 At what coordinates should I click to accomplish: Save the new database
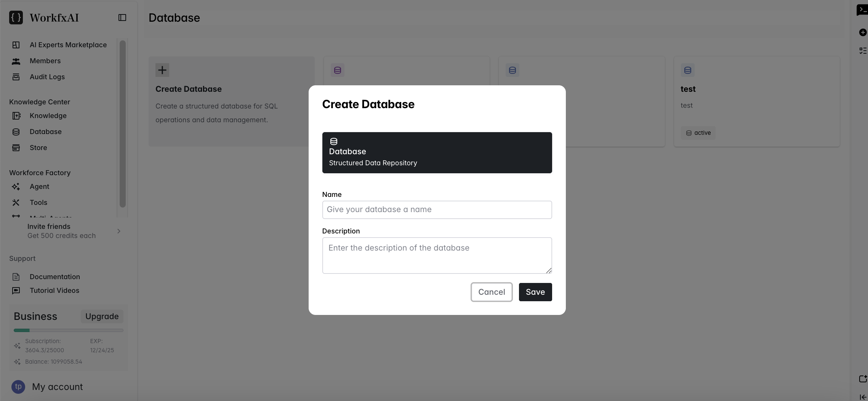[535, 292]
